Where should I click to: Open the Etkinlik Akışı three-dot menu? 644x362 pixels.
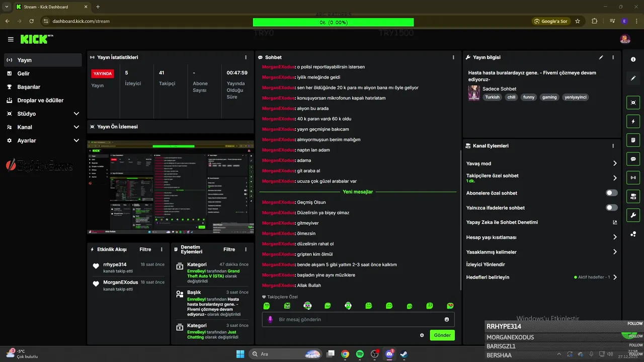[x=162, y=249]
